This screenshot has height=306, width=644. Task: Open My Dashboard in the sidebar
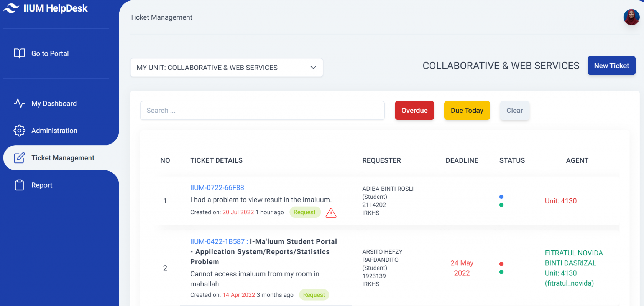coord(54,103)
